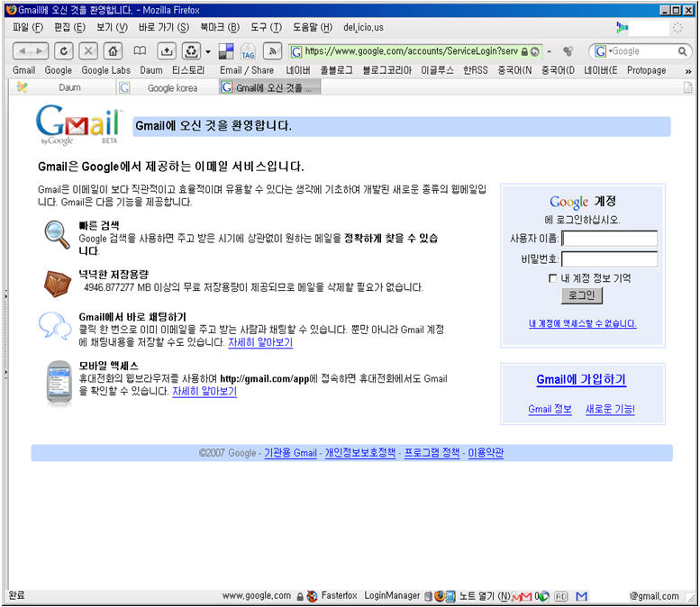
Task: Open the 이용약관 footer link
Action: tap(486, 453)
